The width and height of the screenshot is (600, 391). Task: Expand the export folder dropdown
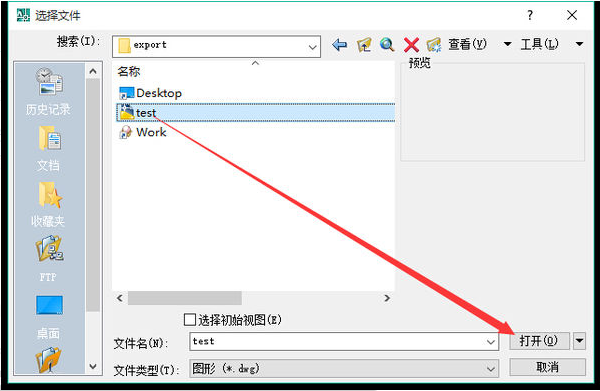(312, 47)
